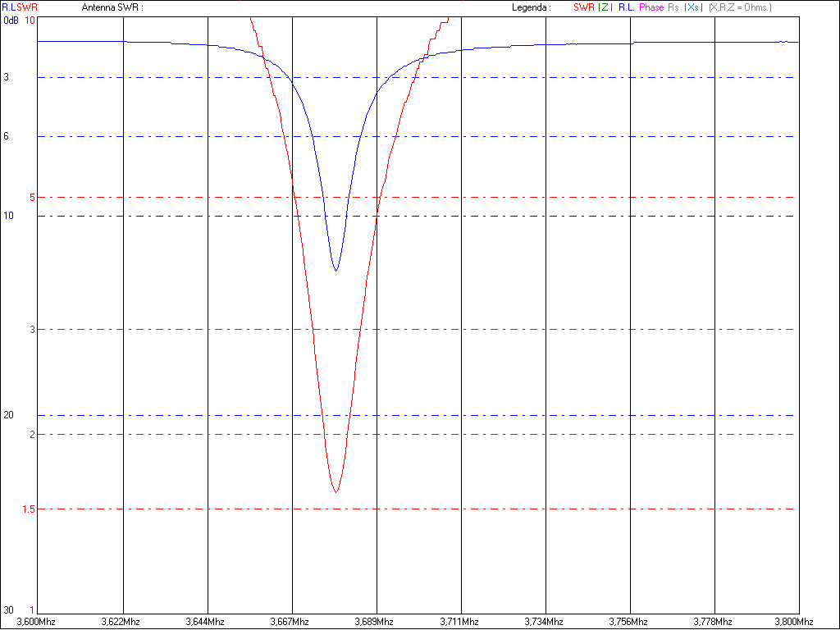Click the 3,689Mhz frequency axis label
The image size is (840, 630).
tap(377, 622)
